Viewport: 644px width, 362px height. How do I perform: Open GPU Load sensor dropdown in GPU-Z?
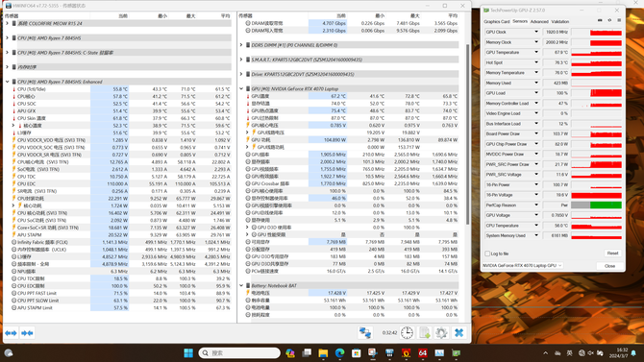click(x=536, y=93)
